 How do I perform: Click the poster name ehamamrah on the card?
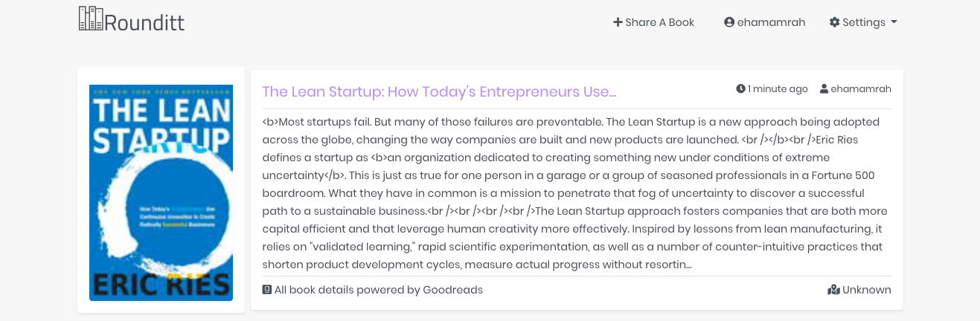click(861, 89)
